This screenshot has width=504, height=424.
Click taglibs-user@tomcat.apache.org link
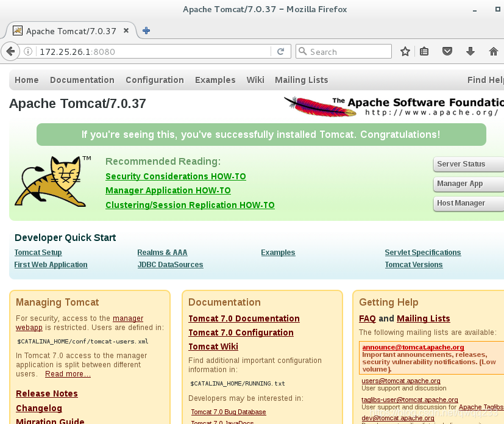point(410,400)
